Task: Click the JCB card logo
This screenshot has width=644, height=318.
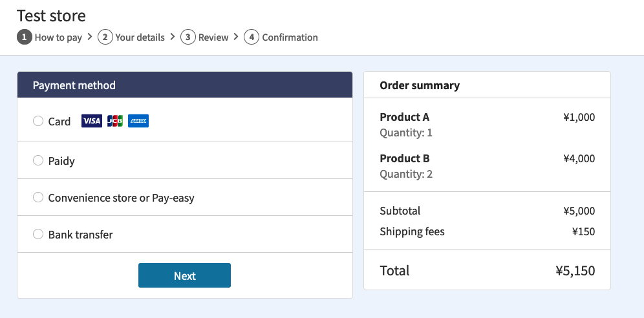Action: 115,121
